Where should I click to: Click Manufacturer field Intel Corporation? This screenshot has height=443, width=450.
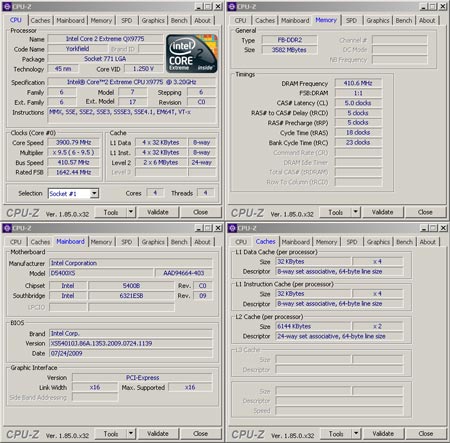[x=131, y=263]
